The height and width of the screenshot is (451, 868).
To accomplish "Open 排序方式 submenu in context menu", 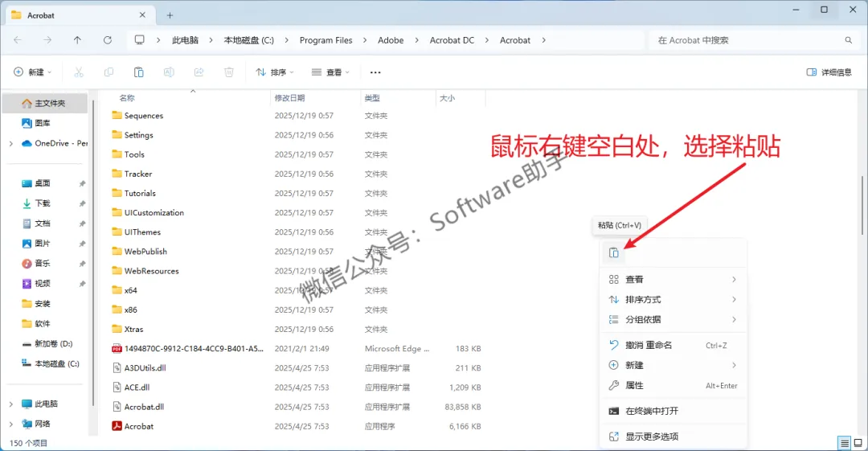I will click(674, 299).
